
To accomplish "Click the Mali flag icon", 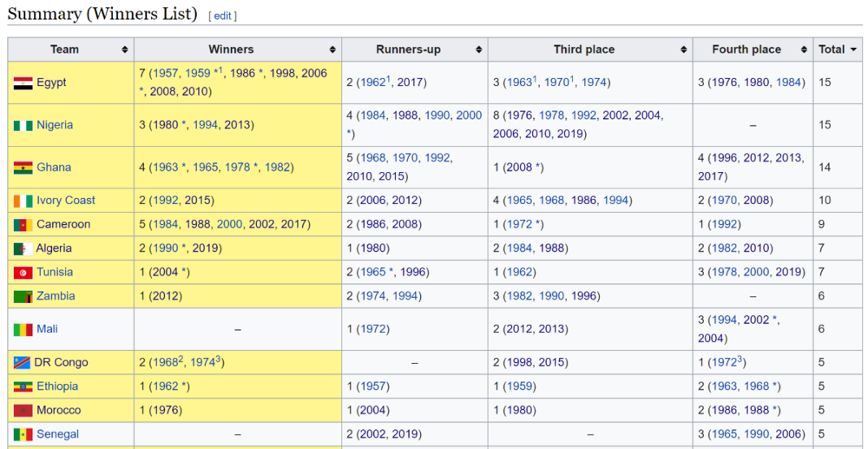I will click(23, 329).
